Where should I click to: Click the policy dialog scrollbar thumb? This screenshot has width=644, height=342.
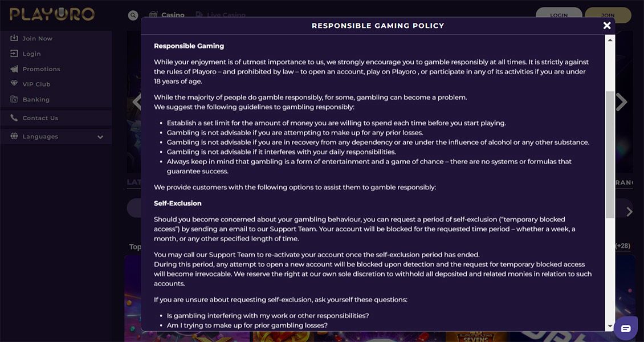610,154
